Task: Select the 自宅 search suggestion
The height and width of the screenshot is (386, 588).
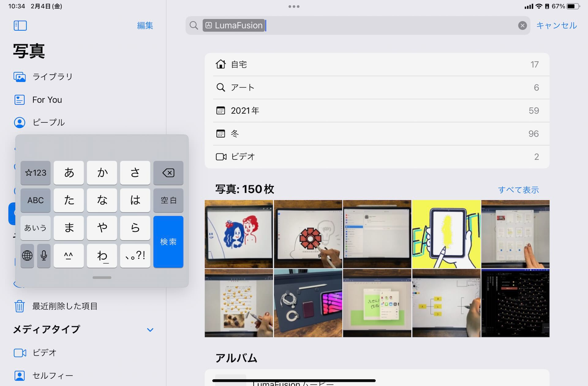Action: (377, 65)
